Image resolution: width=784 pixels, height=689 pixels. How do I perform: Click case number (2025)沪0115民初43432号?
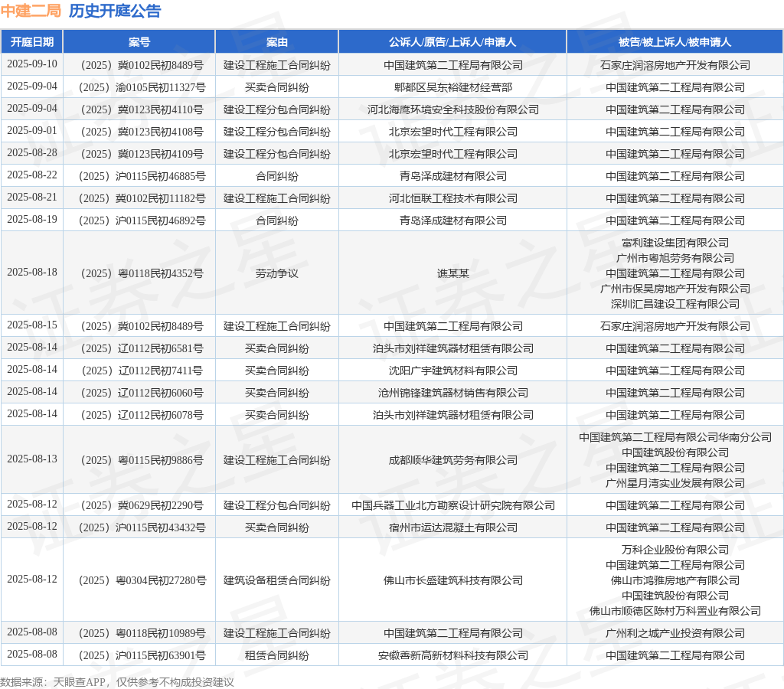pyautogui.click(x=142, y=527)
